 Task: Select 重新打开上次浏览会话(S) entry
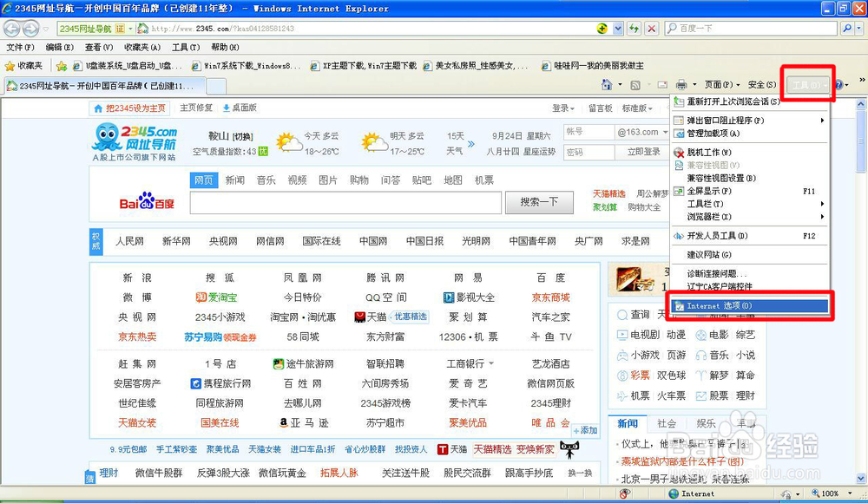pyautogui.click(x=750, y=101)
